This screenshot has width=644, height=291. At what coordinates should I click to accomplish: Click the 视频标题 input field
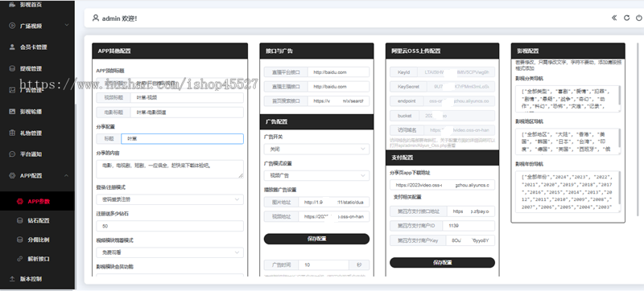(x=187, y=97)
